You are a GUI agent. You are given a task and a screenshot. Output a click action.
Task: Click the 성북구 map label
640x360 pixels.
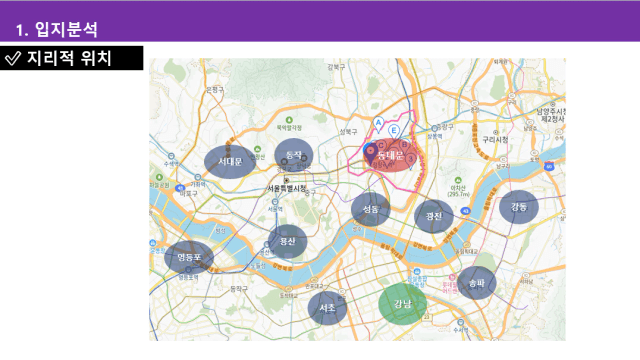[348, 132]
